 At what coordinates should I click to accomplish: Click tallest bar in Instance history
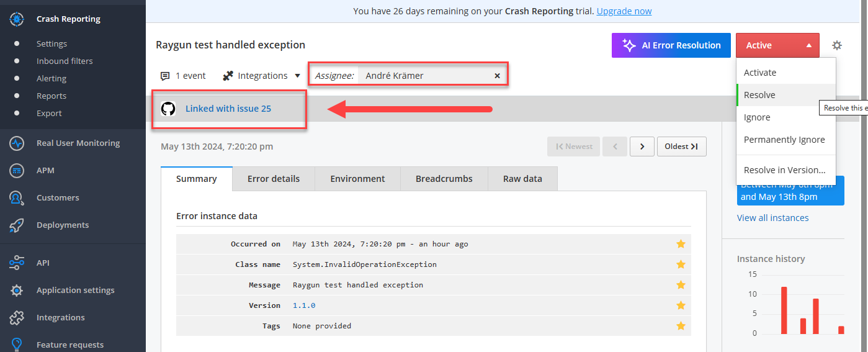[784, 310]
